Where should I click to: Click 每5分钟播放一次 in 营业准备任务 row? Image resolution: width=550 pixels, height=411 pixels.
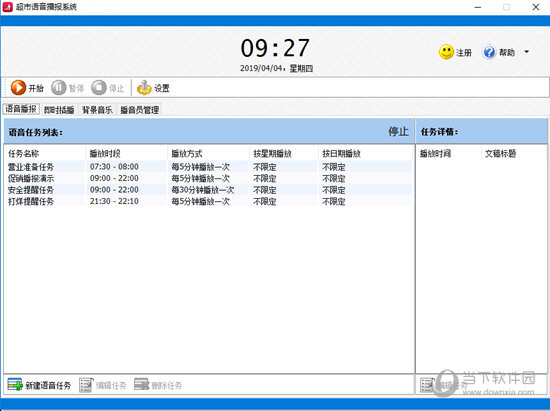(x=200, y=167)
